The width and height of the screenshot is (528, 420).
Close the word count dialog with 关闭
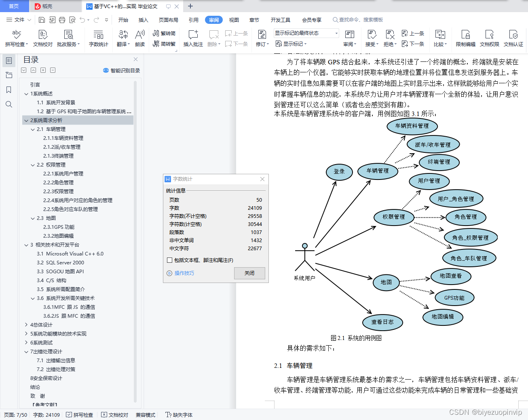[x=249, y=273]
